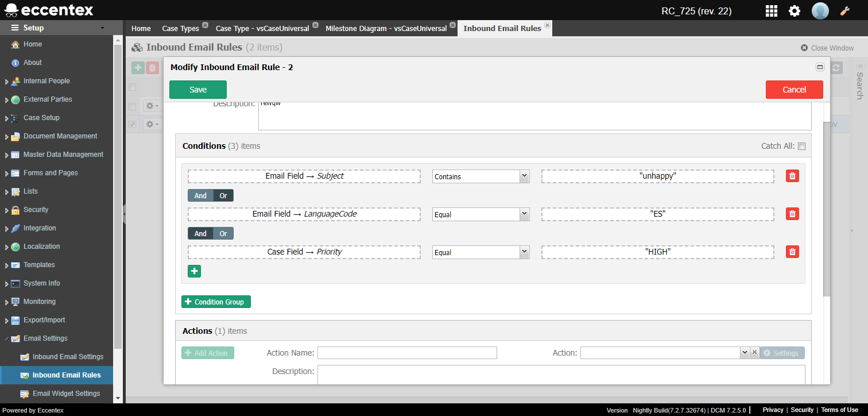Switch to Milestone Diagram - vsCaseUniversal tab

coord(386,28)
